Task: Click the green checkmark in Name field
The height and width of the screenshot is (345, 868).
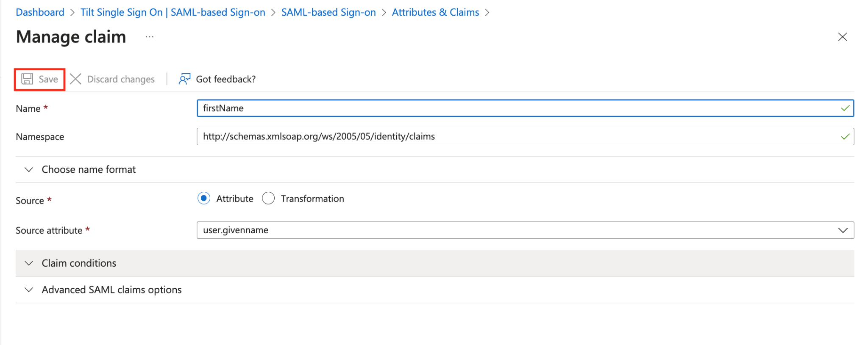Action: [x=845, y=108]
